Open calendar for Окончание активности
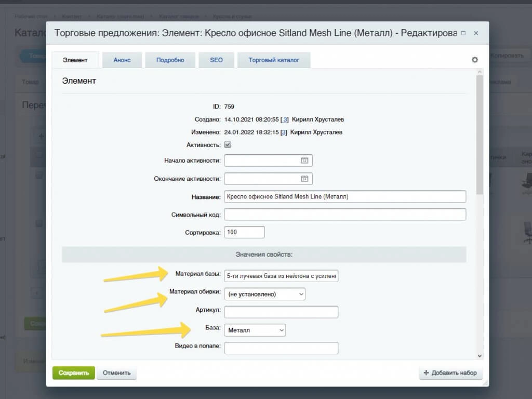 [304, 179]
